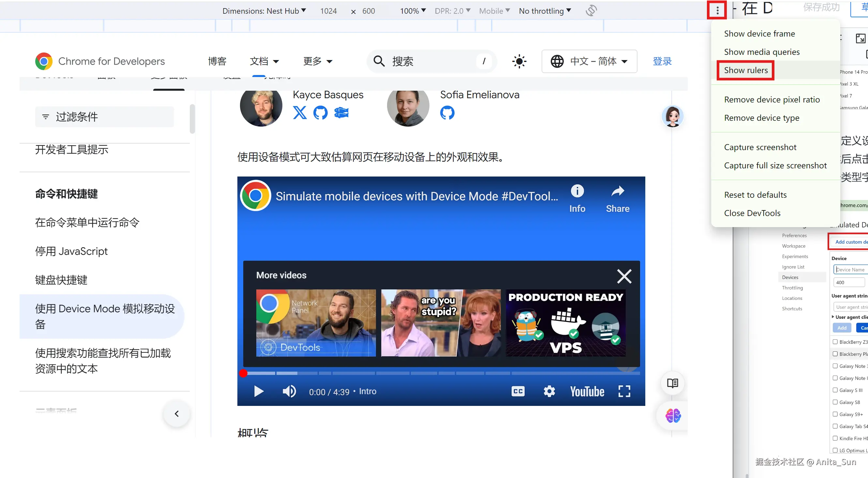Open the three-dot device toolbar menu

[717, 10]
